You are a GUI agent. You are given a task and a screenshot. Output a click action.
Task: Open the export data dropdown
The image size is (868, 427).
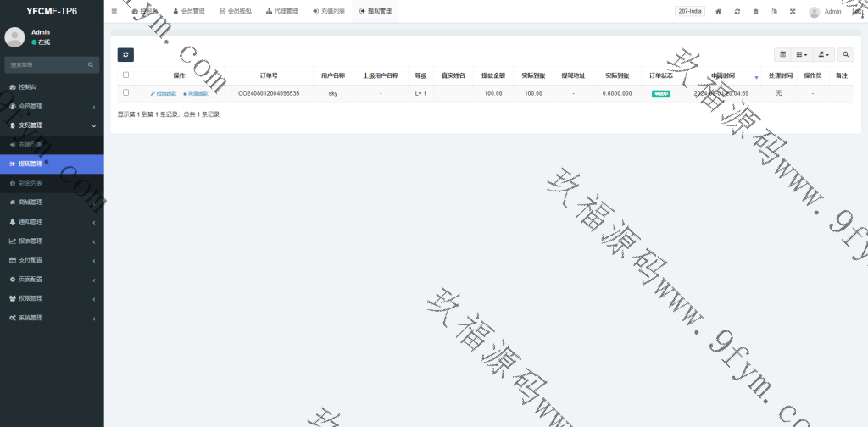click(822, 54)
